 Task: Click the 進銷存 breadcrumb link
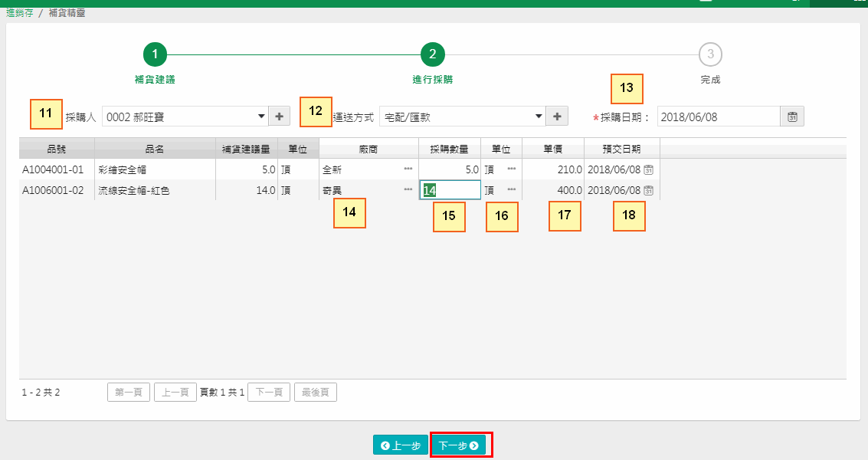(20, 13)
